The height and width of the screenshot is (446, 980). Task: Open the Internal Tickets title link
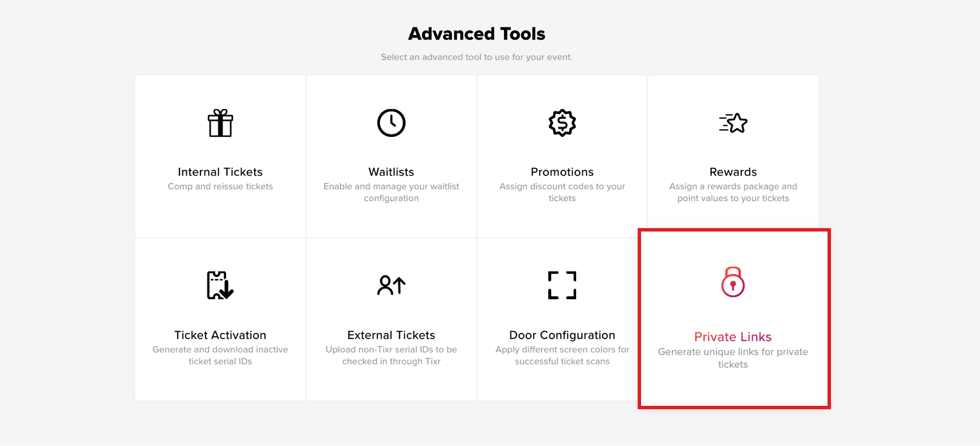point(220,172)
